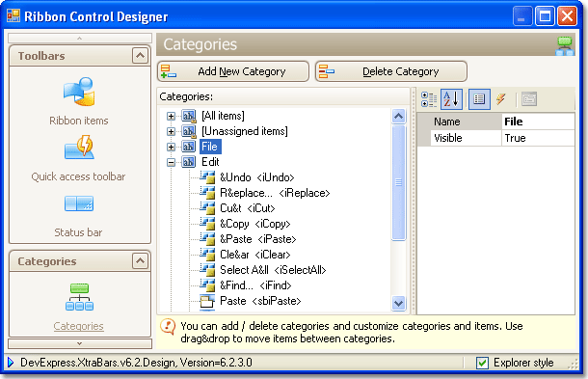
Task: Click the icon beside Select A&ll item
Action: [x=207, y=270]
